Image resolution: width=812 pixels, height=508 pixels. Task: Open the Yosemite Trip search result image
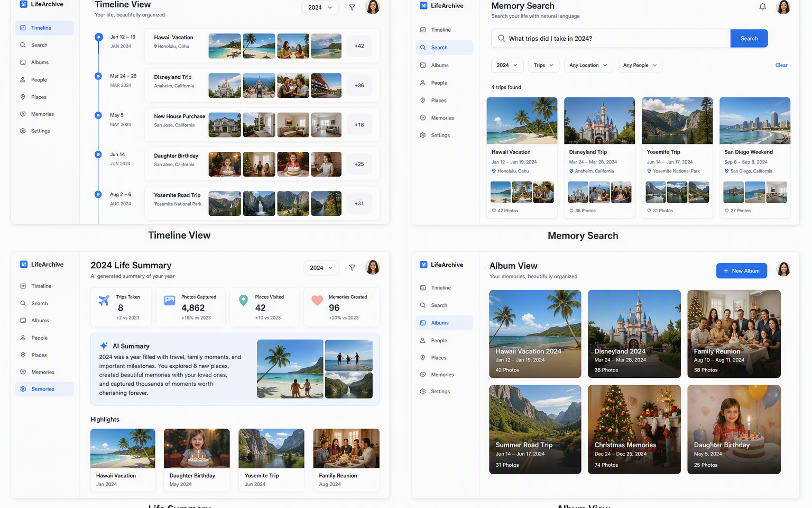click(x=677, y=121)
